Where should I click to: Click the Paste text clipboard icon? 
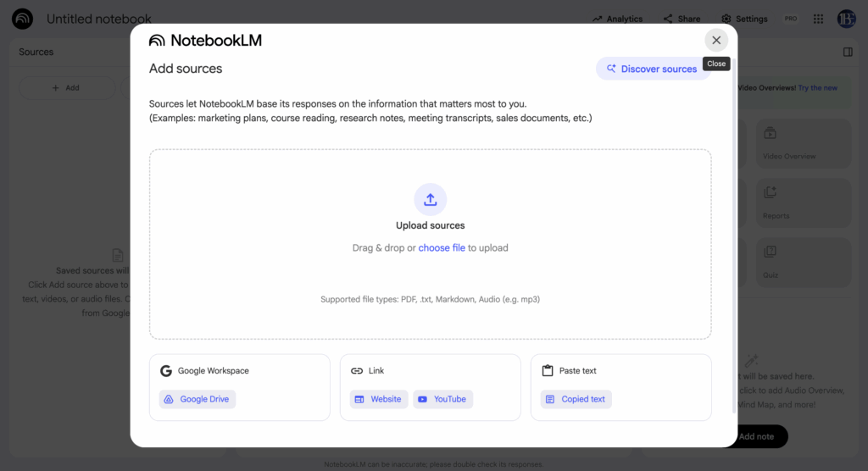[548, 371]
